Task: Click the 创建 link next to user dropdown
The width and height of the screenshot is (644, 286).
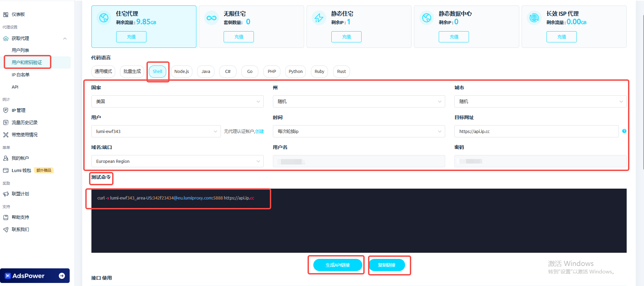Action: pyautogui.click(x=260, y=131)
